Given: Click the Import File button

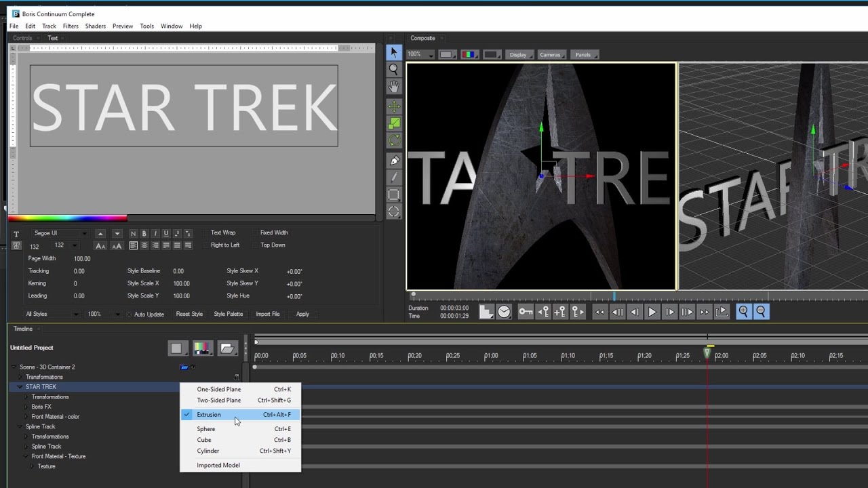Looking at the screenshot, I should (267, 314).
